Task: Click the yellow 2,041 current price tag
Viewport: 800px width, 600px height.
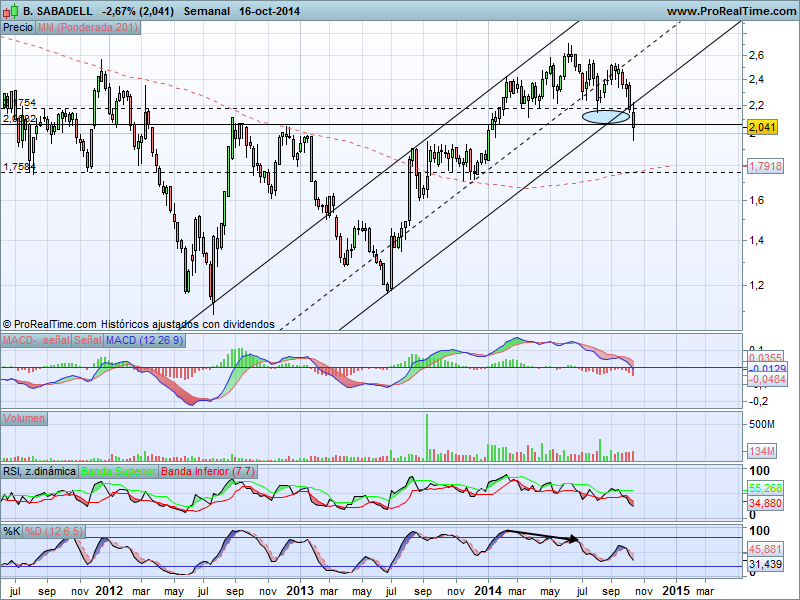Action: [763, 127]
